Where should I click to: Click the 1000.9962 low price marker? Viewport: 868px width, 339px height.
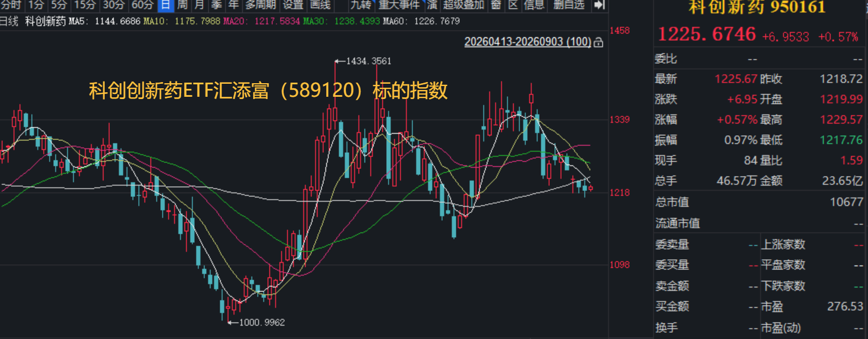click(x=262, y=323)
